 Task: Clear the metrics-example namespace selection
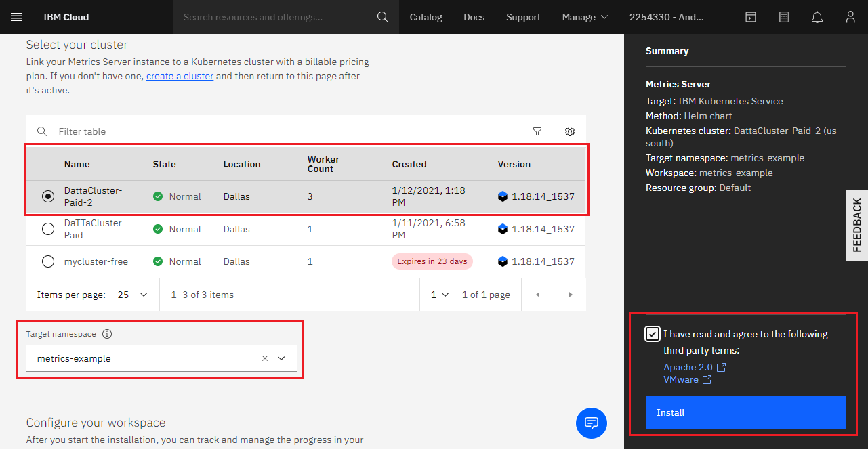click(x=265, y=358)
